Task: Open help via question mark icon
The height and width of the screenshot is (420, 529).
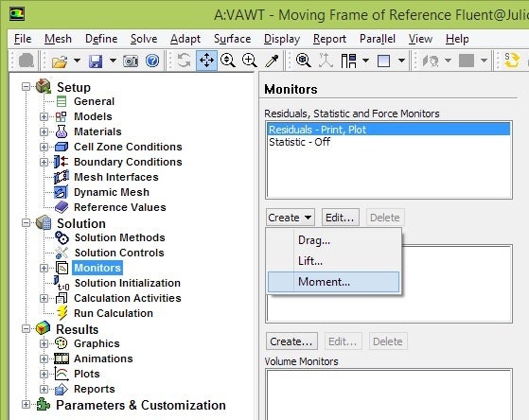Action: pyautogui.click(x=152, y=61)
